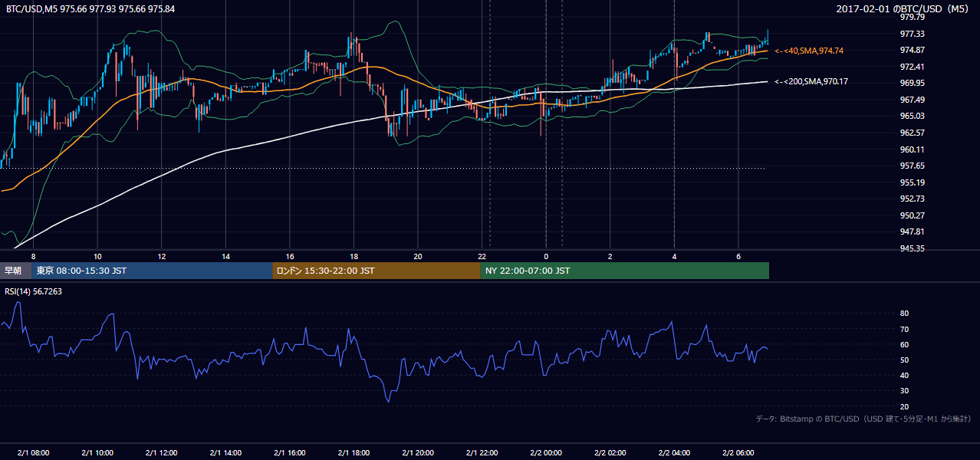
Task: Click hour tick 16 under price chart
Action: [289, 256]
